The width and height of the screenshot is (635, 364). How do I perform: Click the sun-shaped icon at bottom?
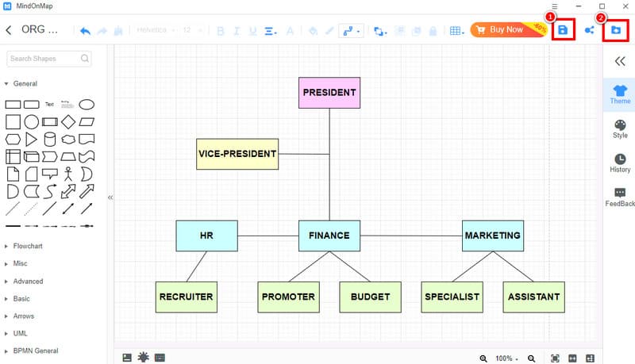pyautogui.click(x=143, y=357)
